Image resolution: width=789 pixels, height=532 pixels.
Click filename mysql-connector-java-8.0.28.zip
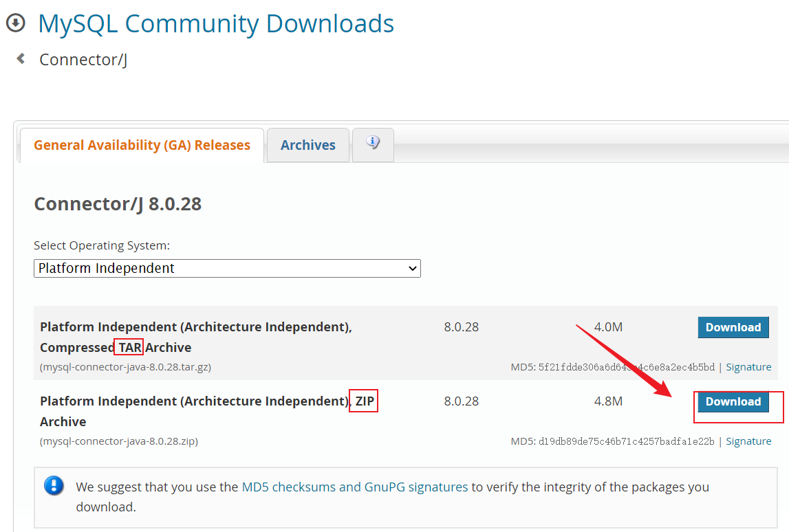pos(119,441)
